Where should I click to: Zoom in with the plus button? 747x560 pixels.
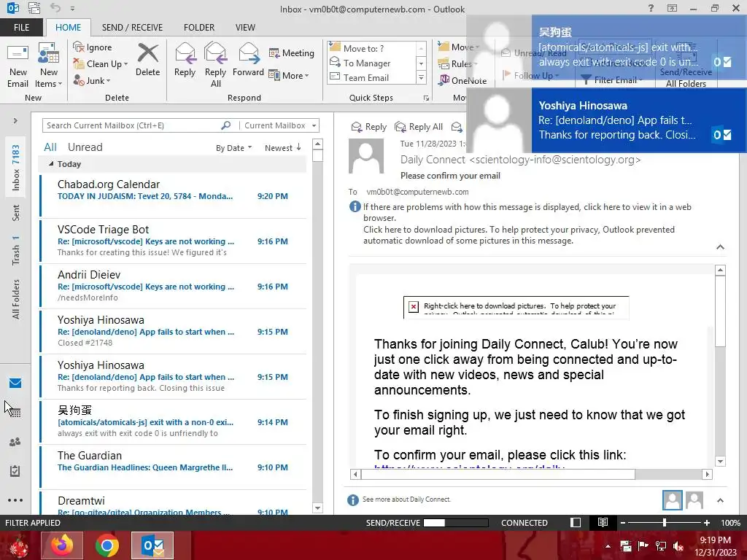[707, 522]
